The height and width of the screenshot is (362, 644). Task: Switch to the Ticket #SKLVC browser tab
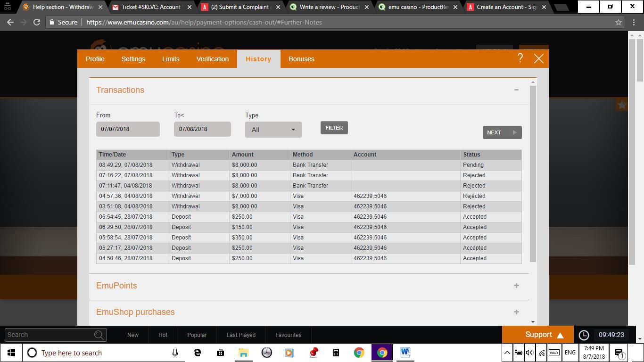[151, 7]
